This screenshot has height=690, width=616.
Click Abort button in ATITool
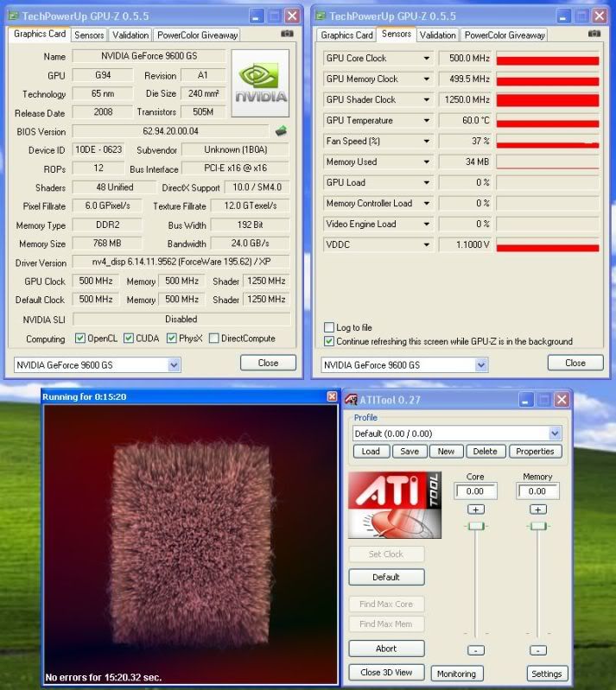386,649
